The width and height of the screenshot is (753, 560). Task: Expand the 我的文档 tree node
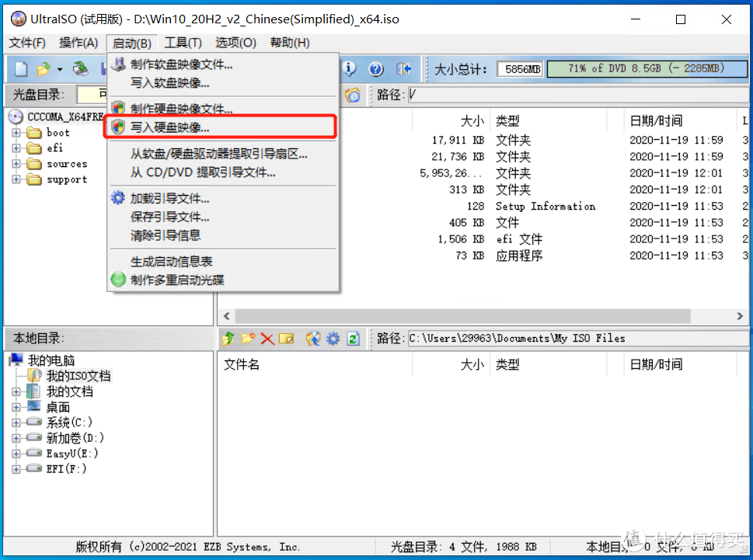pos(16,392)
